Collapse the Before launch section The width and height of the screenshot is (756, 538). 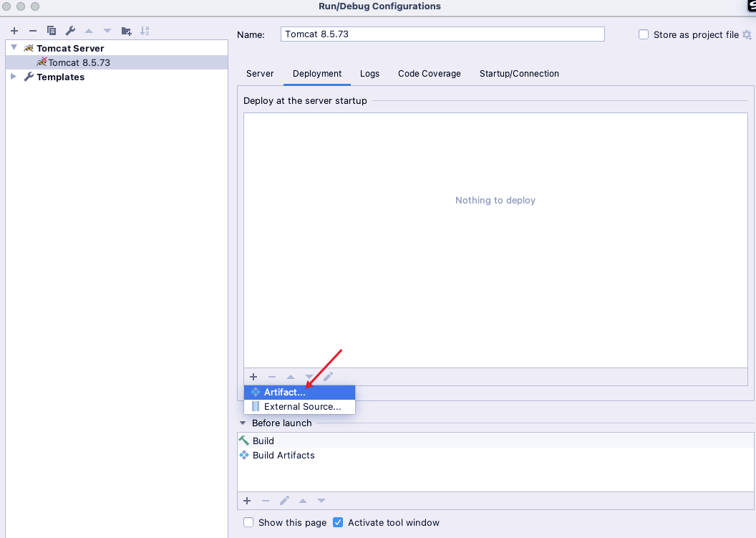click(x=243, y=423)
